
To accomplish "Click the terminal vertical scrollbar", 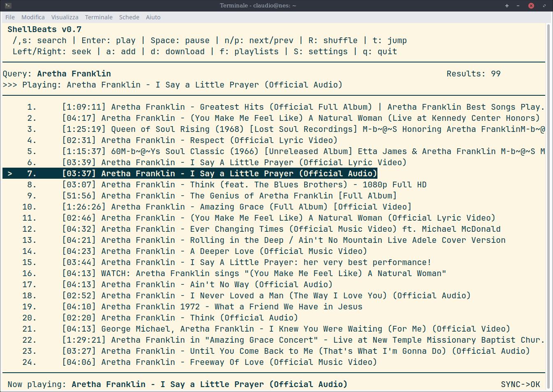I will (548, 207).
